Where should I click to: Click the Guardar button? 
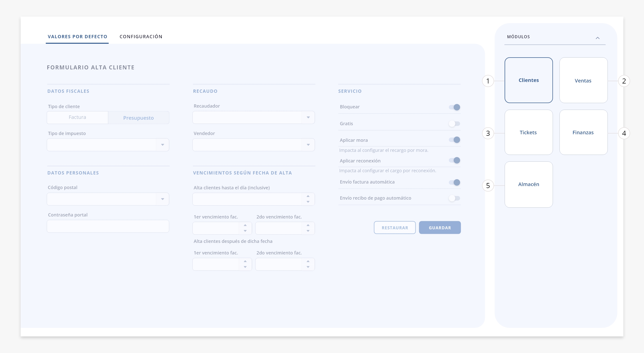point(440,228)
